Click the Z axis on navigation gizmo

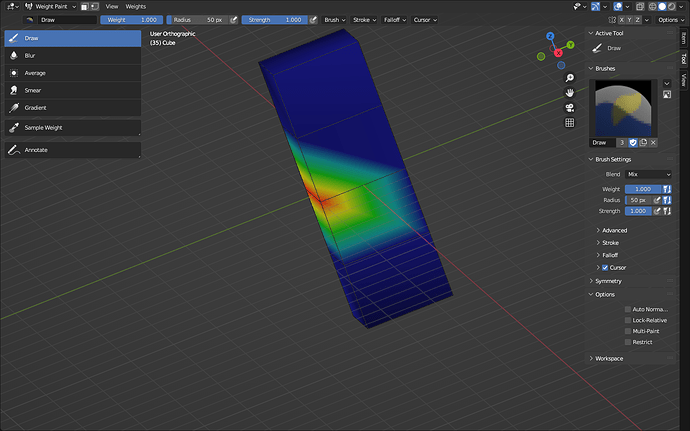[550, 36]
